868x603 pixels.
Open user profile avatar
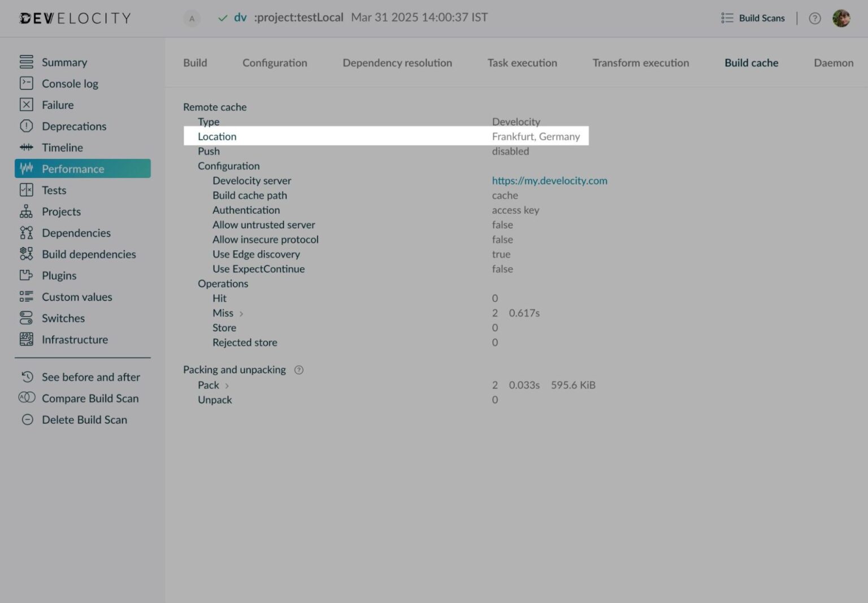pyautogui.click(x=841, y=18)
